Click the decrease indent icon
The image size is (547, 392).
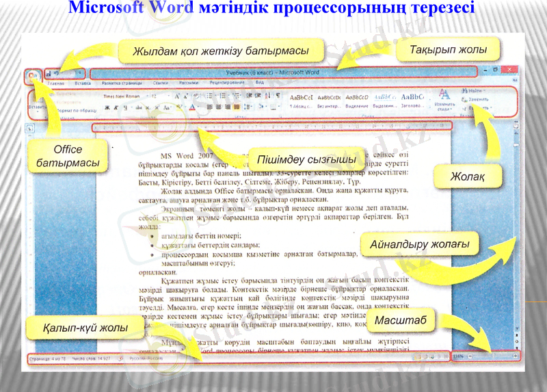tap(249, 96)
